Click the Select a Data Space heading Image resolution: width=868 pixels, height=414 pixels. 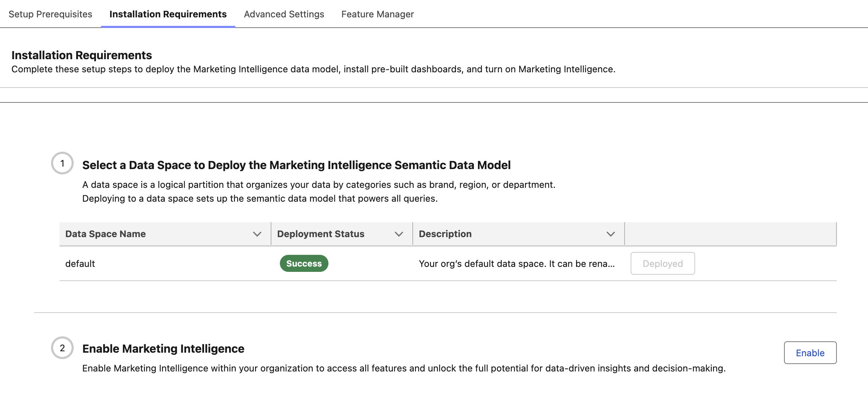pyautogui.click(x=296, y=164)
